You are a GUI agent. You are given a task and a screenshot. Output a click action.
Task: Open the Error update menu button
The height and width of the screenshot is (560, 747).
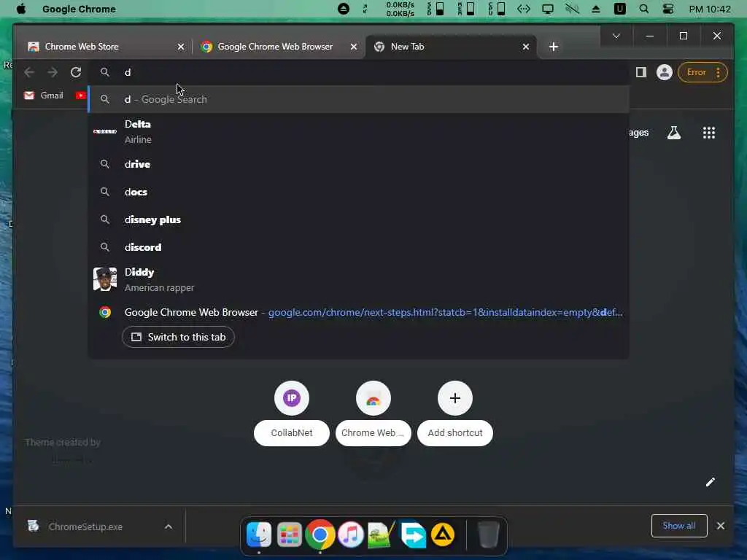coord(703,72)
